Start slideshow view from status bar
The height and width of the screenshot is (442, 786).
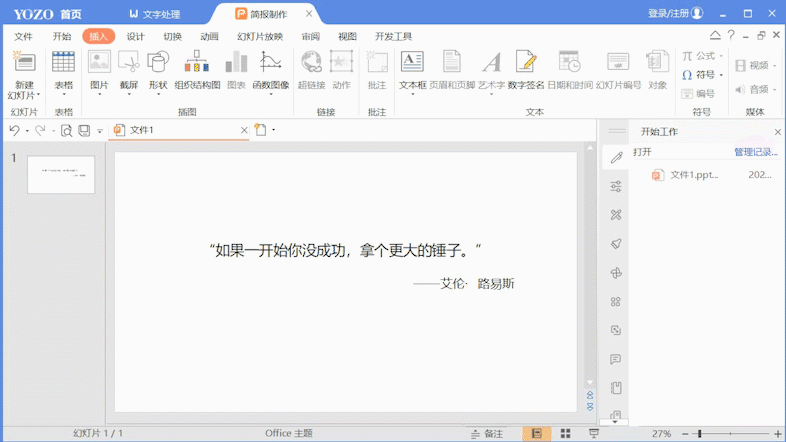pyautogui.click(x=594, y=433)
